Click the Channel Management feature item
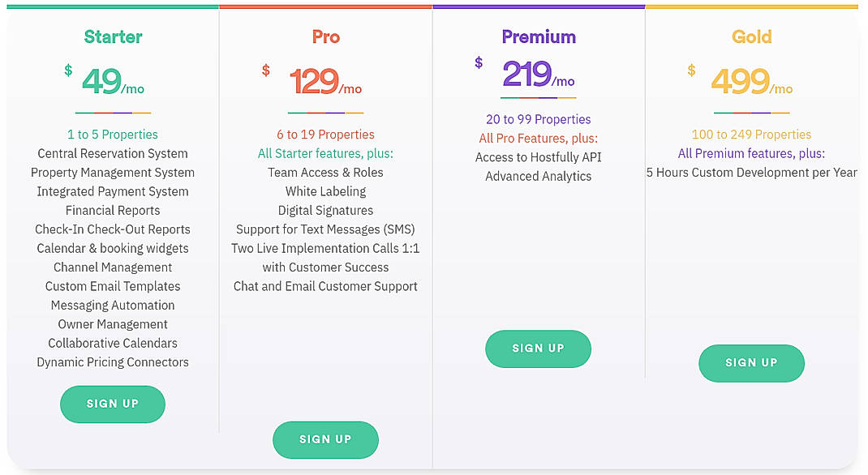 tap(113, 267)
